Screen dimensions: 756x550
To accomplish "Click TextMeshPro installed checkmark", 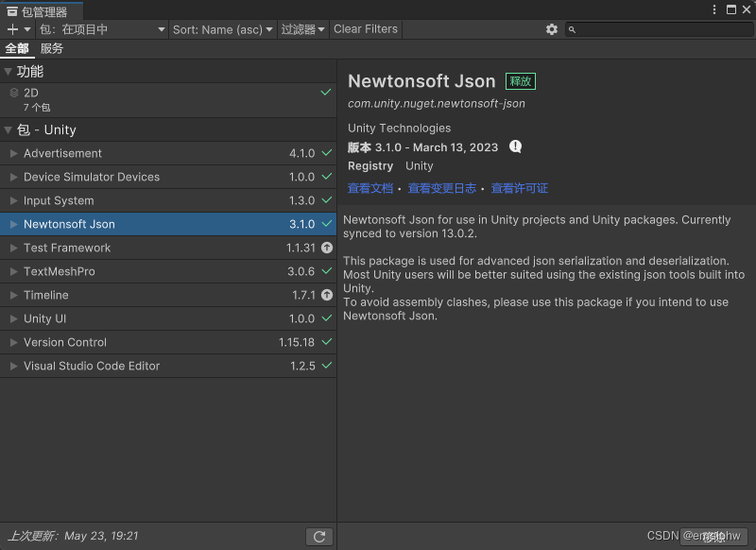I will [x=327, y=271].
